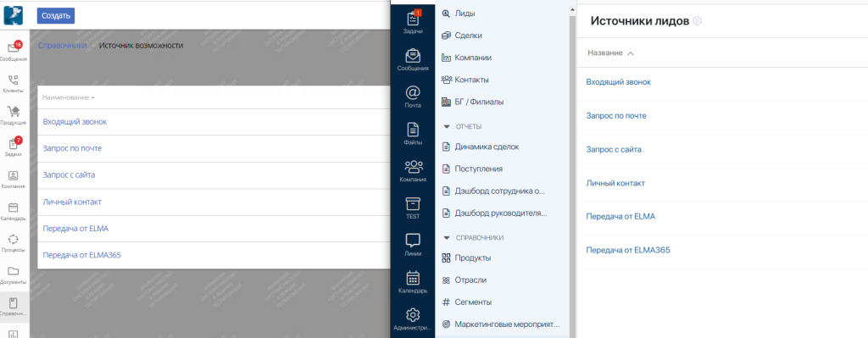The height and width of the screenshot is (338, 868).
Task: Open Почта @ icon in dark sidebar
Action: [x=413, y=97]
